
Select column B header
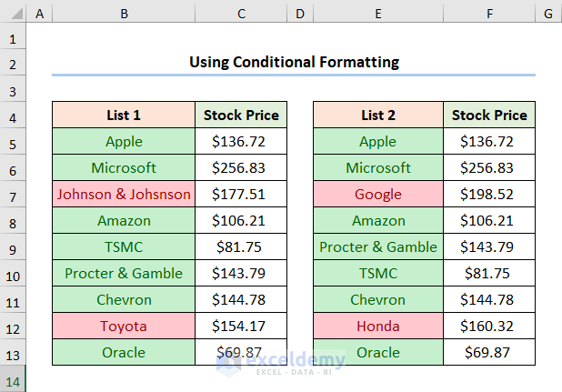[124, 15]
